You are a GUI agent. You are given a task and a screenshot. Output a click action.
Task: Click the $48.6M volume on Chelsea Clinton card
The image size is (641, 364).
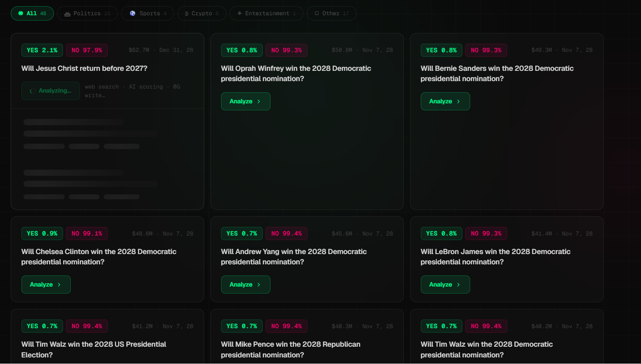pos(142,233)
